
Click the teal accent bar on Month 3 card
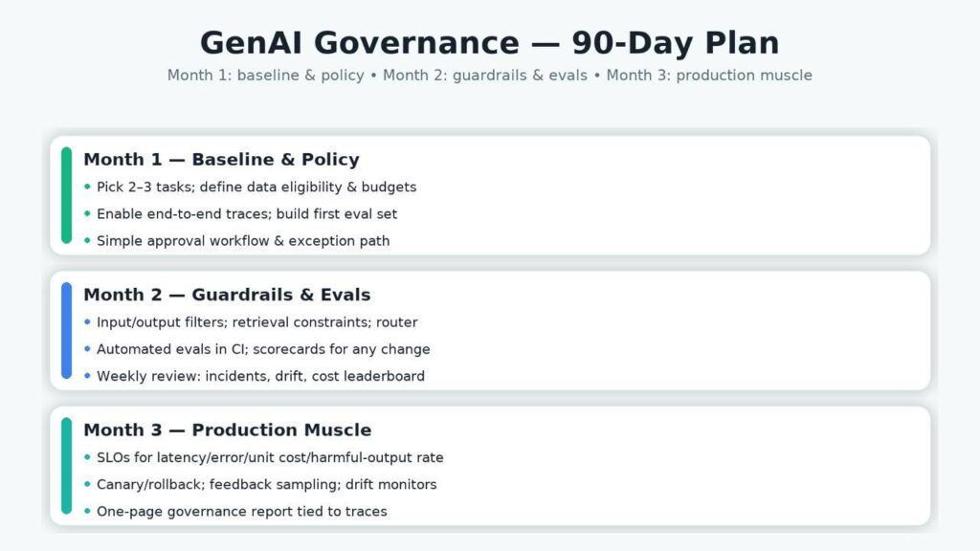(x=66, y=466)
